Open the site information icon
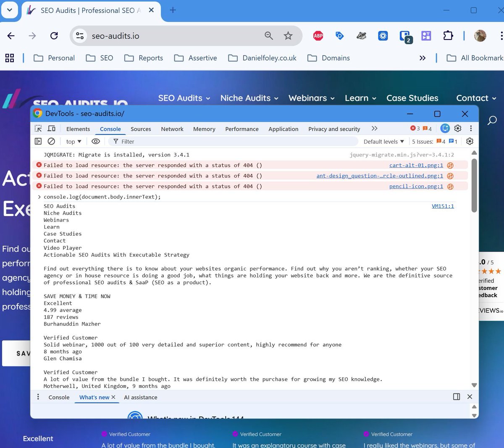Screen dimensions: 504x448 click(80, 36)
